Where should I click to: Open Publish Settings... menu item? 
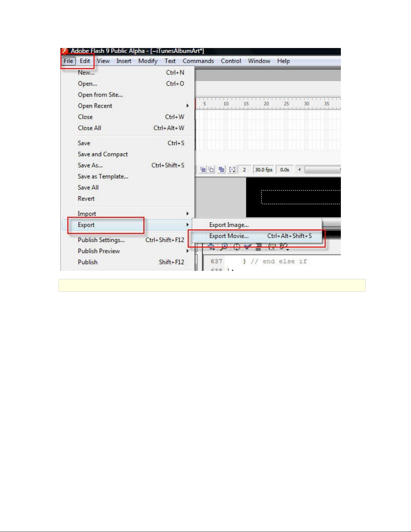(x=101, y=240)
